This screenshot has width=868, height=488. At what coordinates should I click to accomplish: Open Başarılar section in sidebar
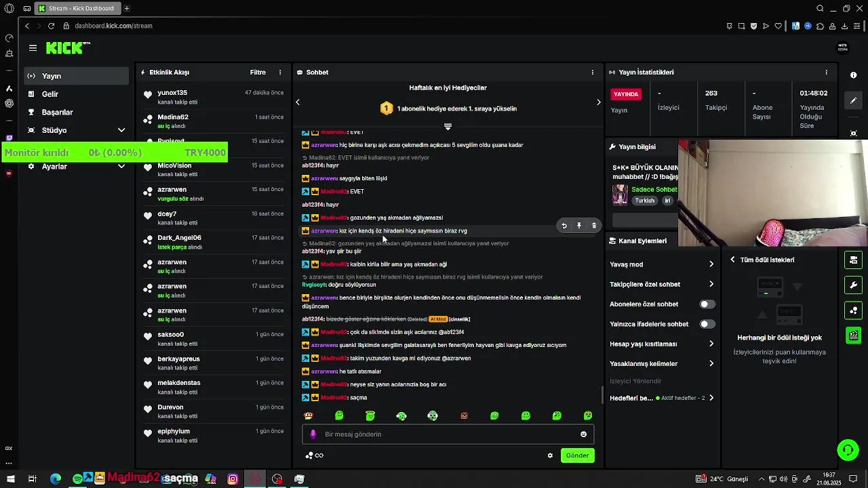[76, 112]
